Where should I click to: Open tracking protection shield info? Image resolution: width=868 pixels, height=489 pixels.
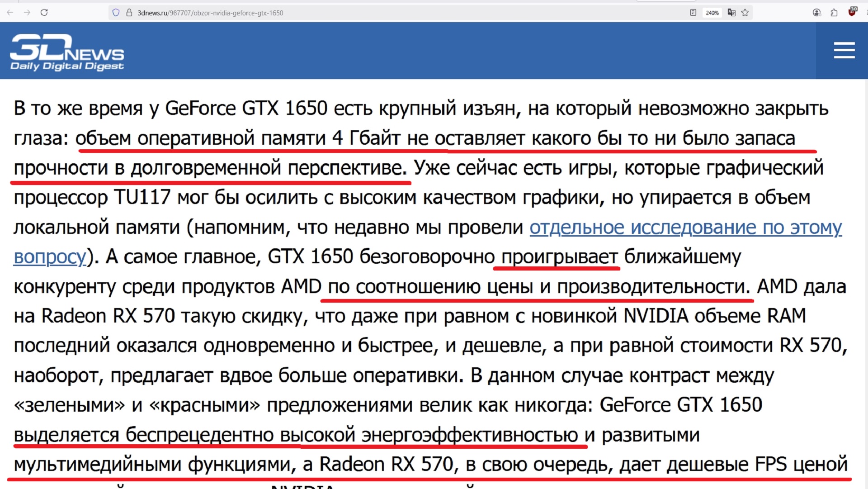tap(116, 13)
